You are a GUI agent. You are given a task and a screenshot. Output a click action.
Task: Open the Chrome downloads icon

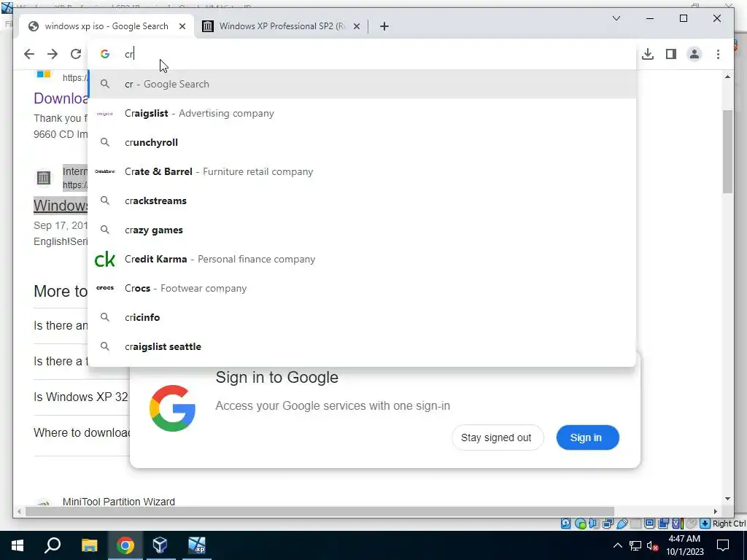click(648, 54)
